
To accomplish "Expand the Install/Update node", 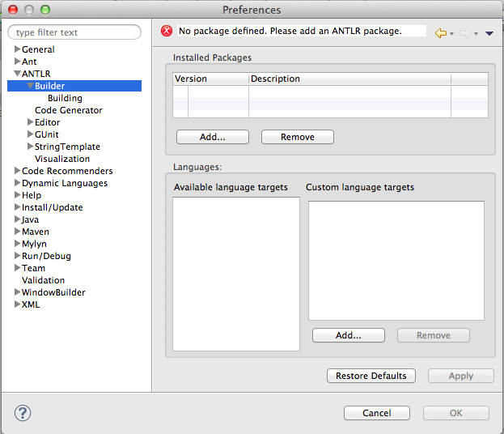I will coord(17,207).
